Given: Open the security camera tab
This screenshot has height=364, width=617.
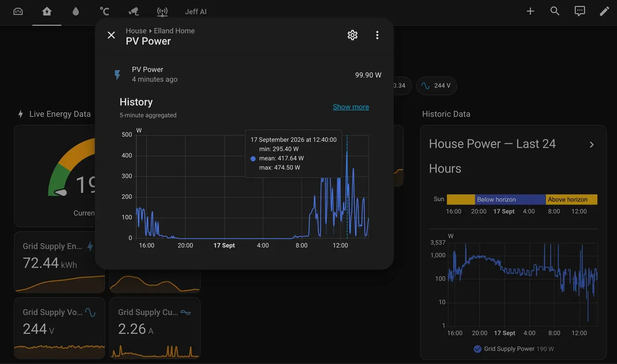Looking at the screenshot, I should pos(134,11).
